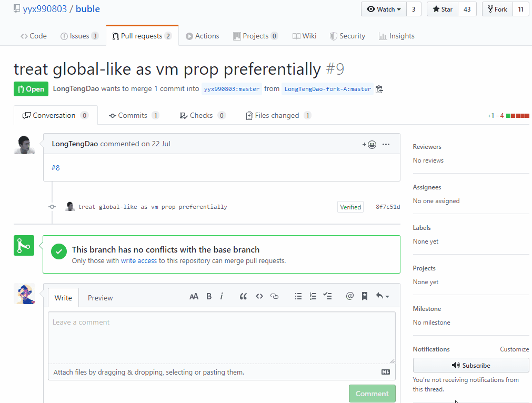Star the buble repository
532x403 pixels.
(x=443, y=9)
